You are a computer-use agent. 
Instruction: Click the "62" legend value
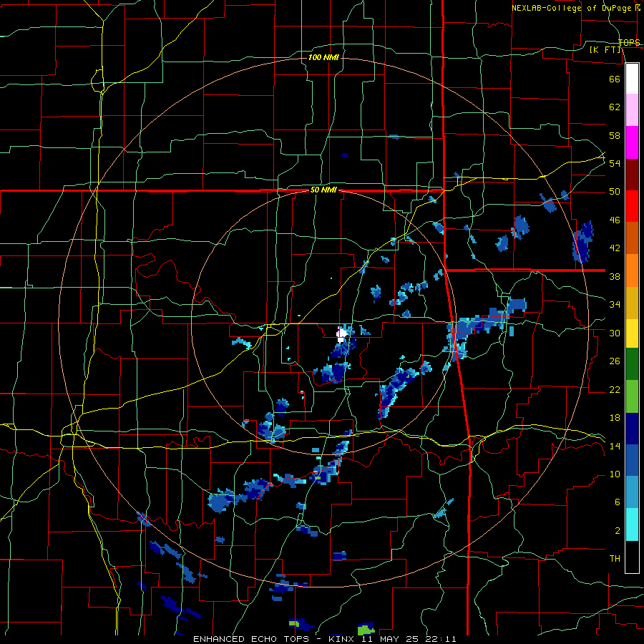click(615, 107)
